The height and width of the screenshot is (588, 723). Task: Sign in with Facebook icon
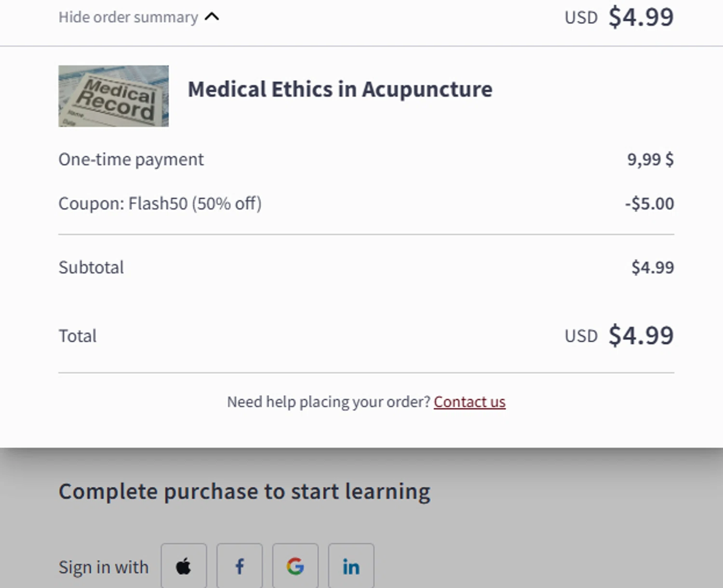(x=240, y=566)
